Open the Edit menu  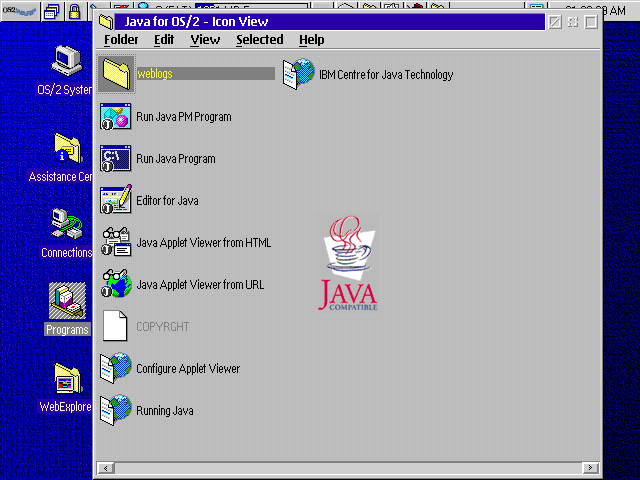click(x=164, y=40)
